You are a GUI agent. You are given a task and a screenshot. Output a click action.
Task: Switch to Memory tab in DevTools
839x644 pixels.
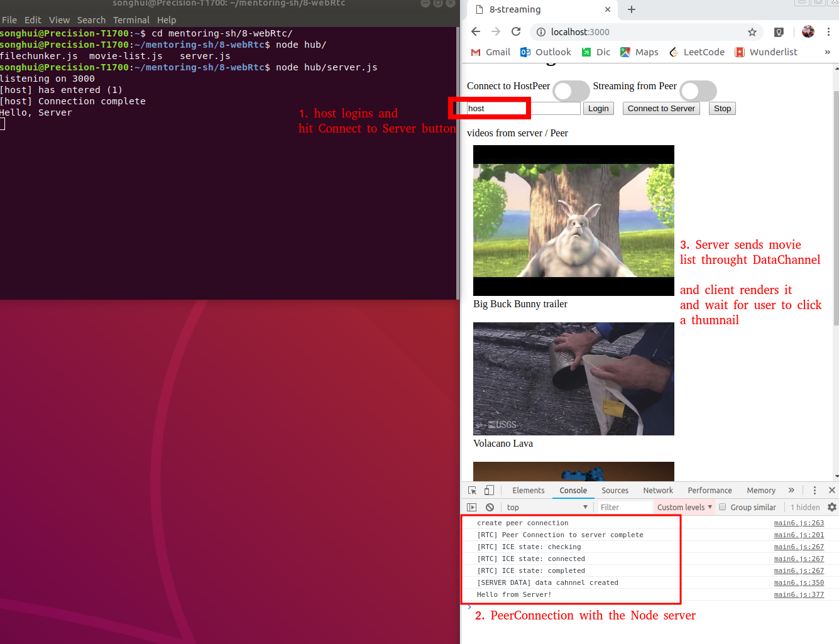pos(761,491)
